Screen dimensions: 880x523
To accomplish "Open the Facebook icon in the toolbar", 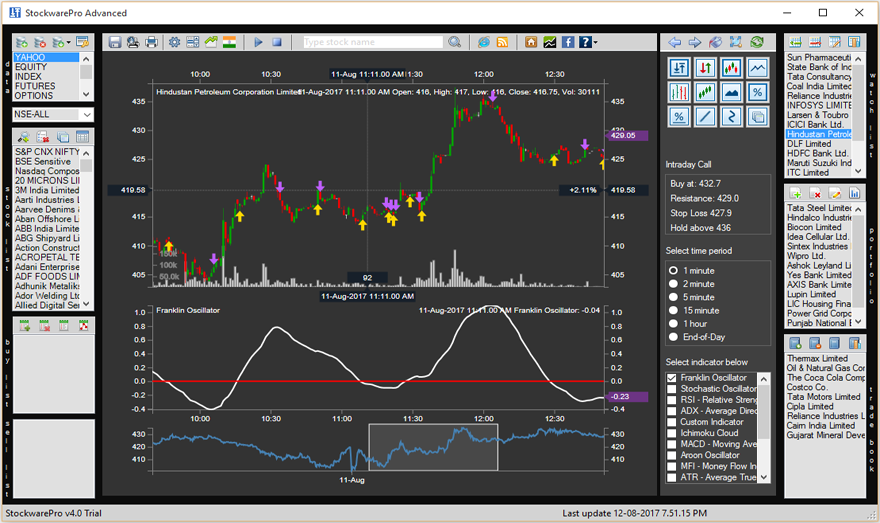I will click(x=567, y=42).
